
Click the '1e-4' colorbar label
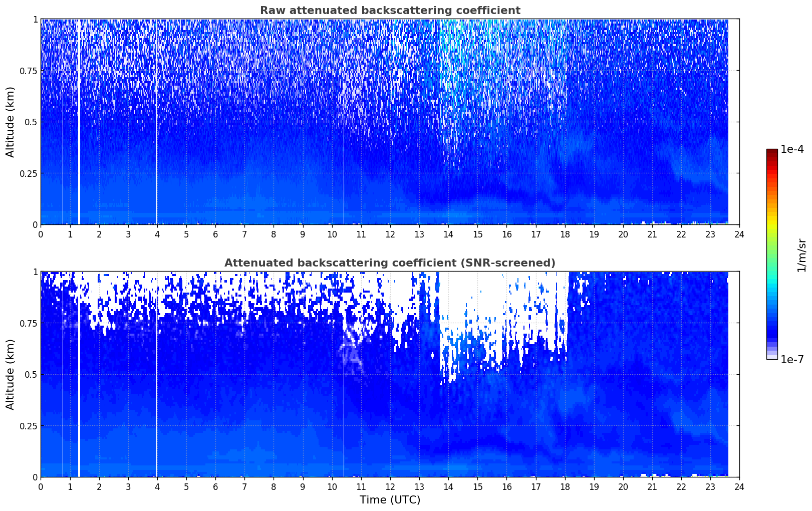tap(792, 150)
